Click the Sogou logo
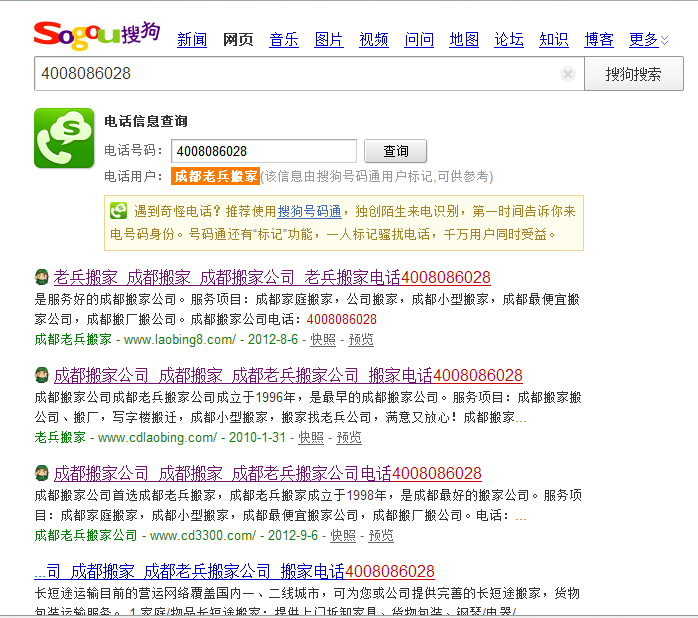 pyautogui.click(x=97, y=35)
